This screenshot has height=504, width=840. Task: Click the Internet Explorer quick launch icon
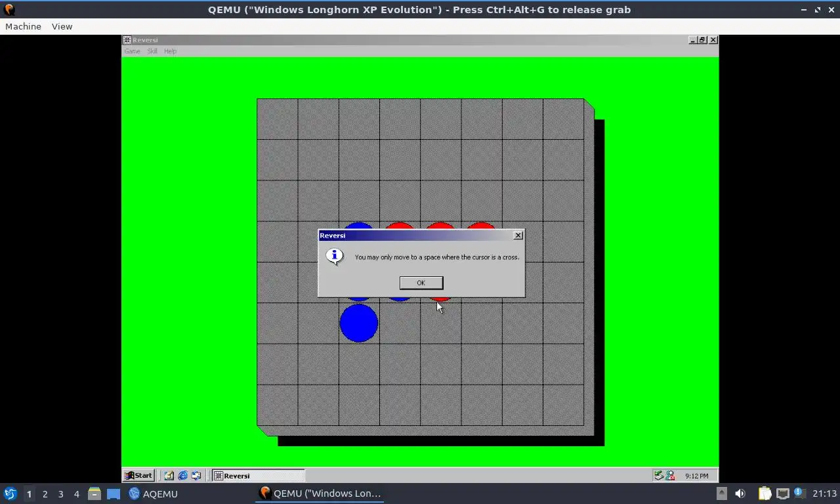pyautogui.click(x=182, y=476)
